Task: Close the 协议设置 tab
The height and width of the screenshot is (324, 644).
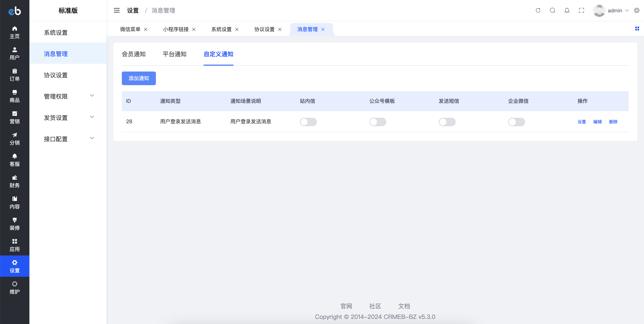Action: pos(280,29)
